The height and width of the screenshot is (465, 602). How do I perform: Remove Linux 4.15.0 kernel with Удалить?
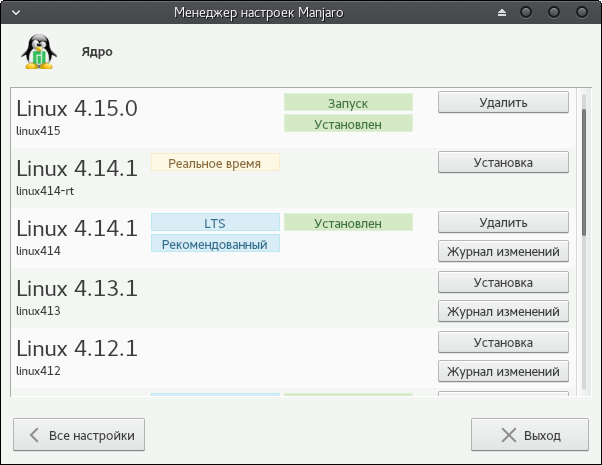503,102
